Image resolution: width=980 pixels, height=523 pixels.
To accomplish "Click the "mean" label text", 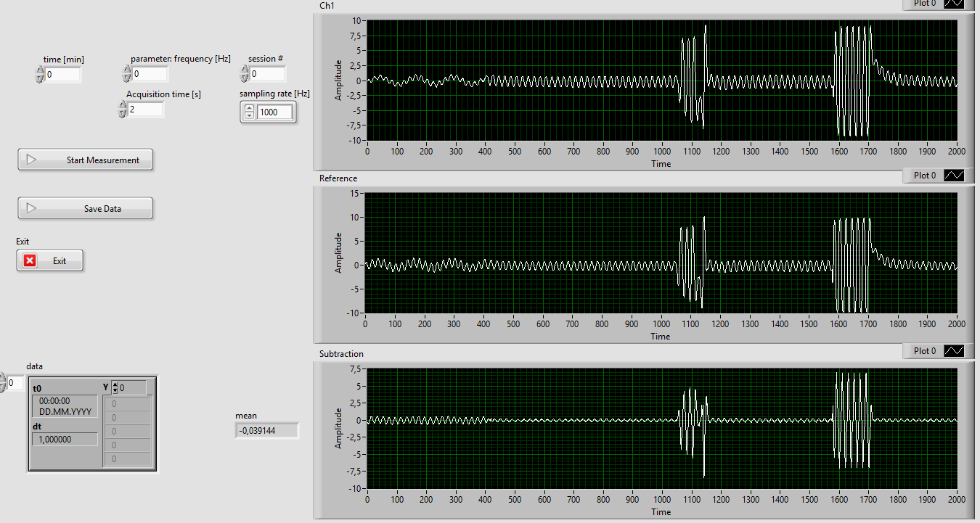I will pyautogui.click(x=246, y=416).
